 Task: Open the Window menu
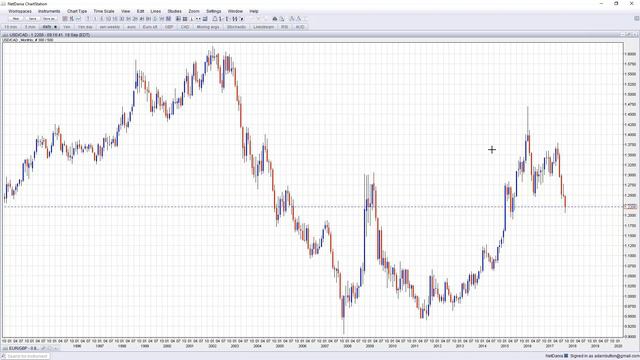click(x=235, y=11)
